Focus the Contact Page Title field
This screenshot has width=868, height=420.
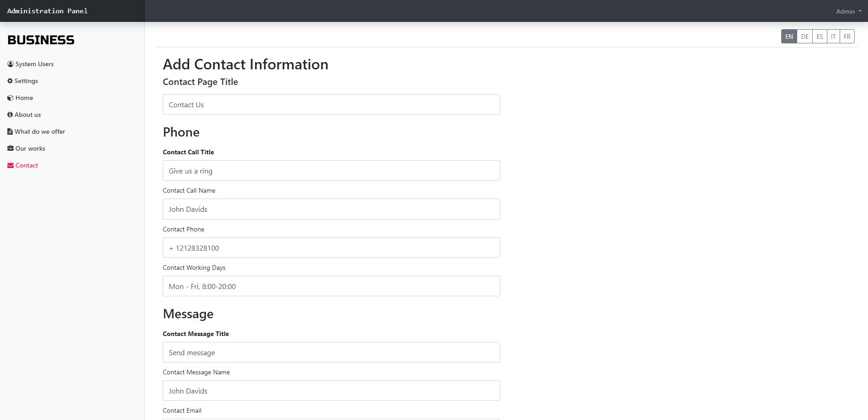pyautogui.click(x=331, y=105)
